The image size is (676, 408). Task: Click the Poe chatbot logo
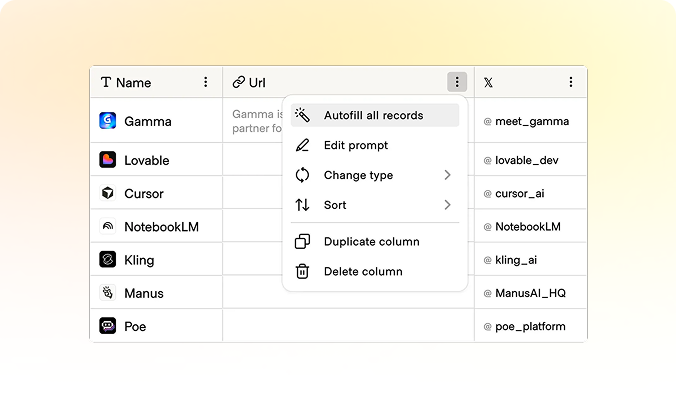tap(108, 326)
